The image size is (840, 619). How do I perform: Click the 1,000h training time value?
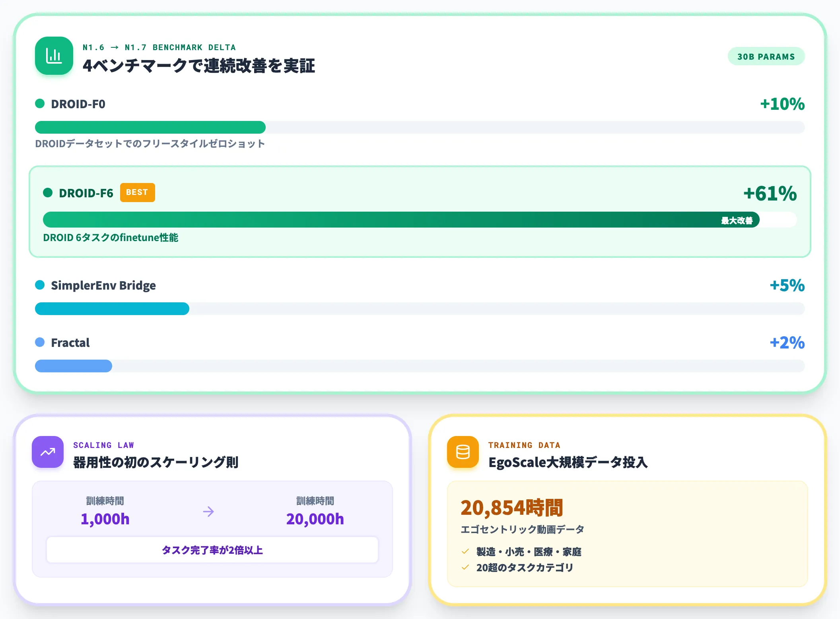pos(105,519)
